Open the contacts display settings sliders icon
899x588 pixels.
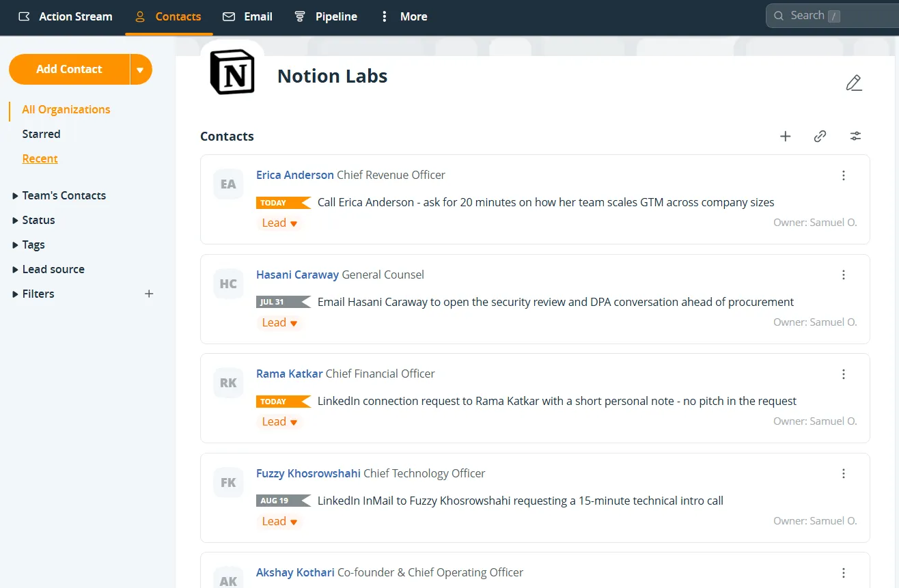tap(855, 136)
